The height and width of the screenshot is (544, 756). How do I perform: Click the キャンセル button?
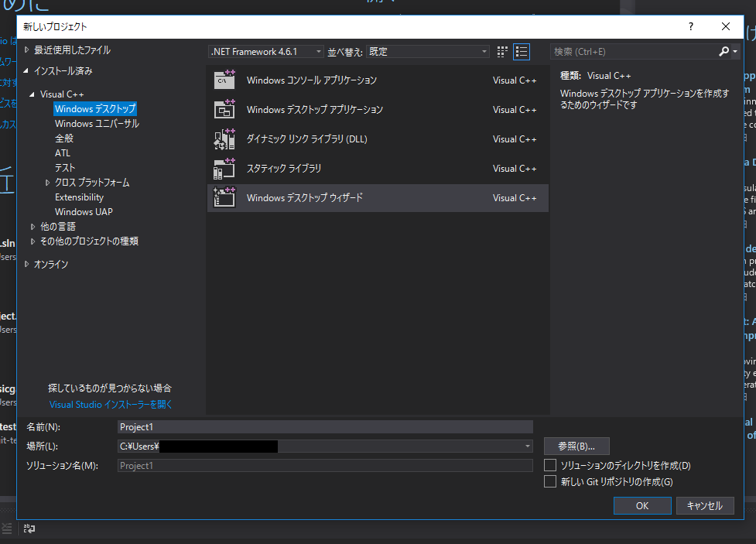click(705, 505)
